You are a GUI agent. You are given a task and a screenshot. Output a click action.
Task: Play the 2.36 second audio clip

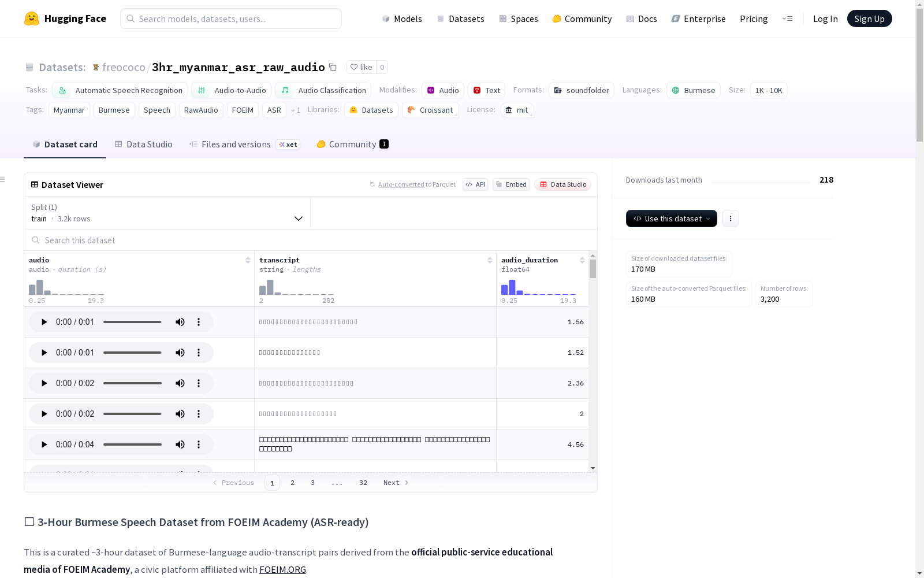tap(44, 383)
